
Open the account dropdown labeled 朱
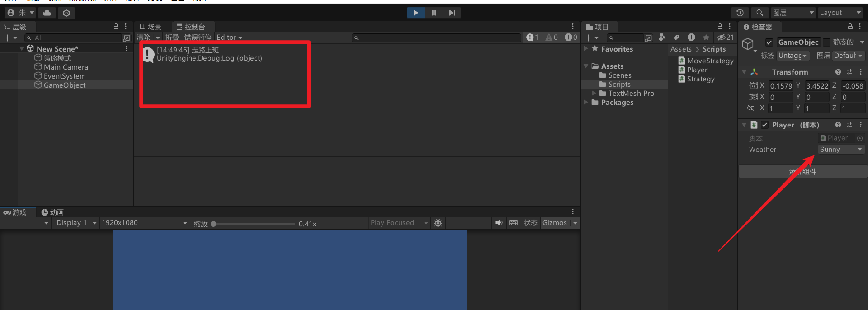pos(21,13)
